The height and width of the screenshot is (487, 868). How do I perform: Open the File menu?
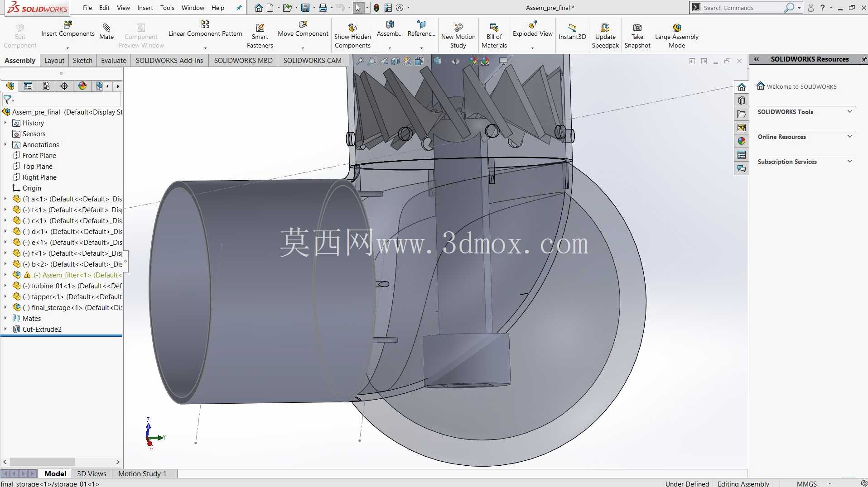(x=87, y=8)
